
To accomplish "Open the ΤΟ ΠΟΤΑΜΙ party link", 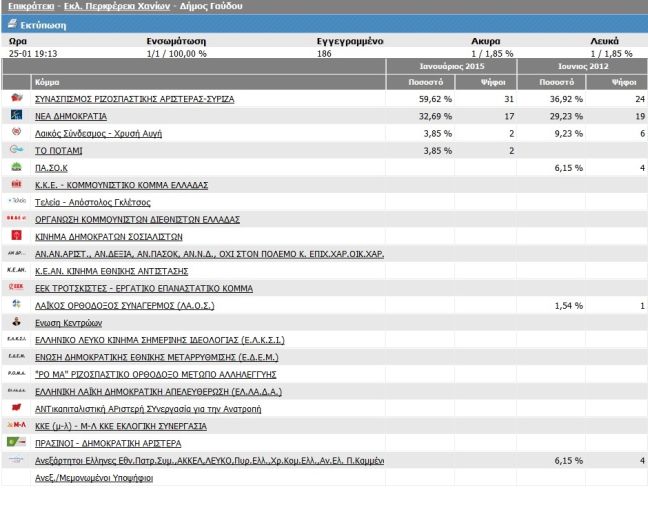I will coord(58,151).
